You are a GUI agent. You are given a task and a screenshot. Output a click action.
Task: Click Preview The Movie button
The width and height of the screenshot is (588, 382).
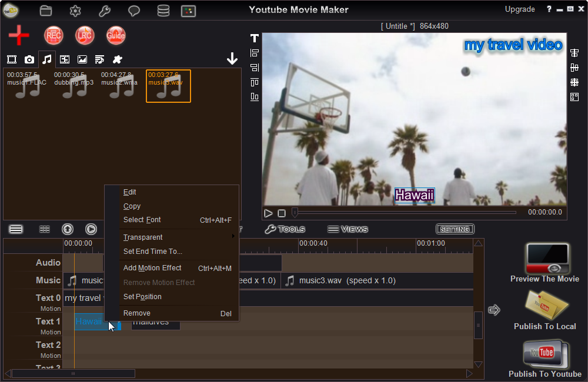546,263
